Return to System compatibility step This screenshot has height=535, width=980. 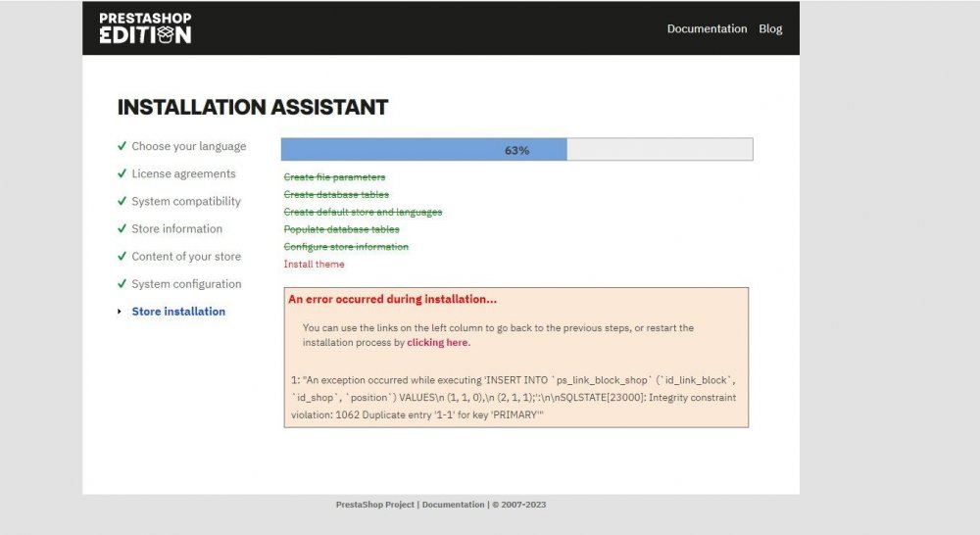tap(186, 201)
